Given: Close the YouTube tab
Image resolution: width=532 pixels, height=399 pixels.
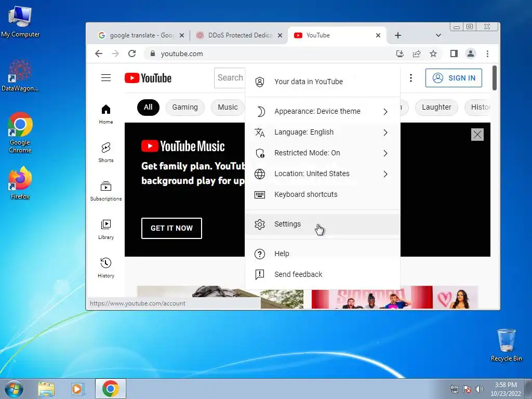Looking at the screenshot, I should pos(378,35).
